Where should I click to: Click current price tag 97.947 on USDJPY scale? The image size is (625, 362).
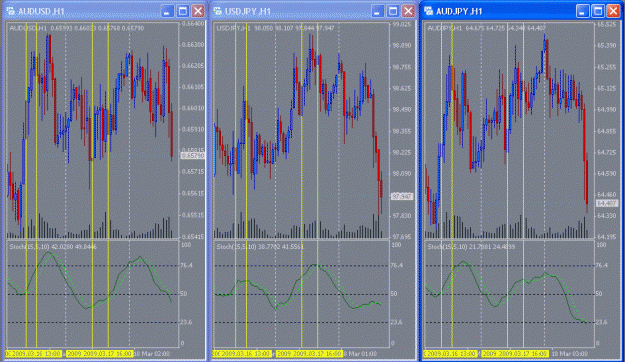(x=402, y=197)
